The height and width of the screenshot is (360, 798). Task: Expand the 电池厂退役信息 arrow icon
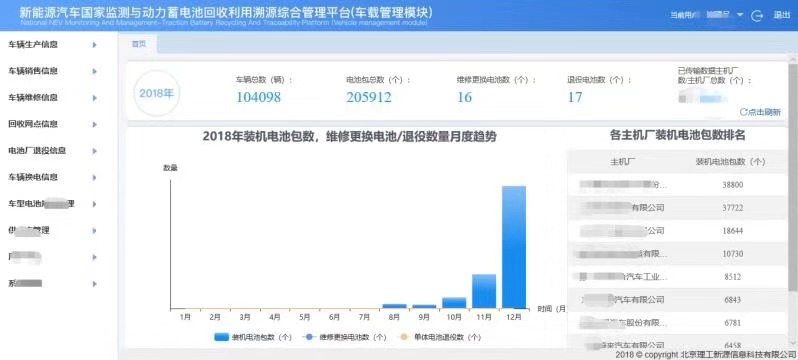tap(95, 151)
